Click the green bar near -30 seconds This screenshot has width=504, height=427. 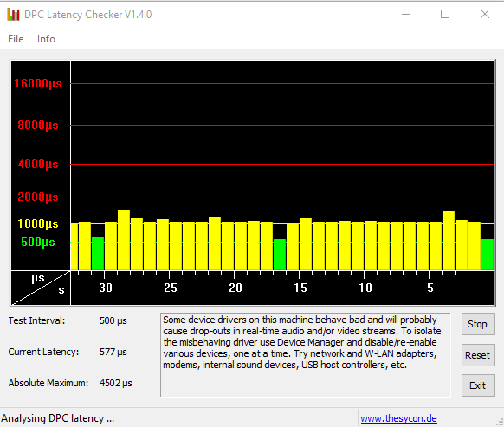pyautogui.click(x=98, y=254)
